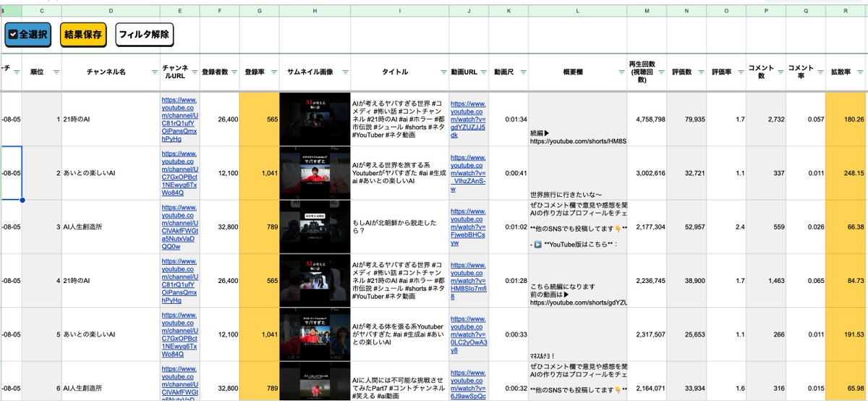Select the description cell 世界旅行に行きたいな〜

click(578, 174)
